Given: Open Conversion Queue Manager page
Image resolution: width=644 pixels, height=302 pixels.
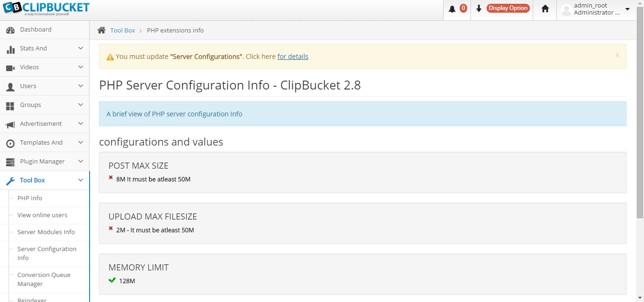Looking at the screenshot, I should click(x=44, y=279).
